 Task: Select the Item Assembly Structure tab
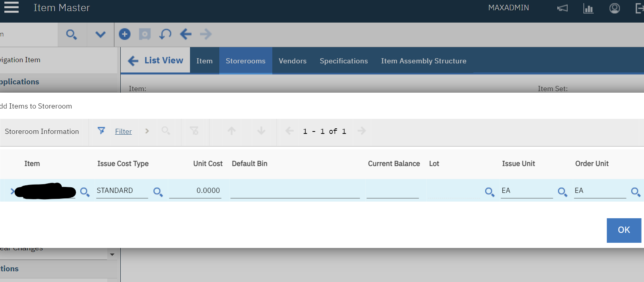click(424, 61)
